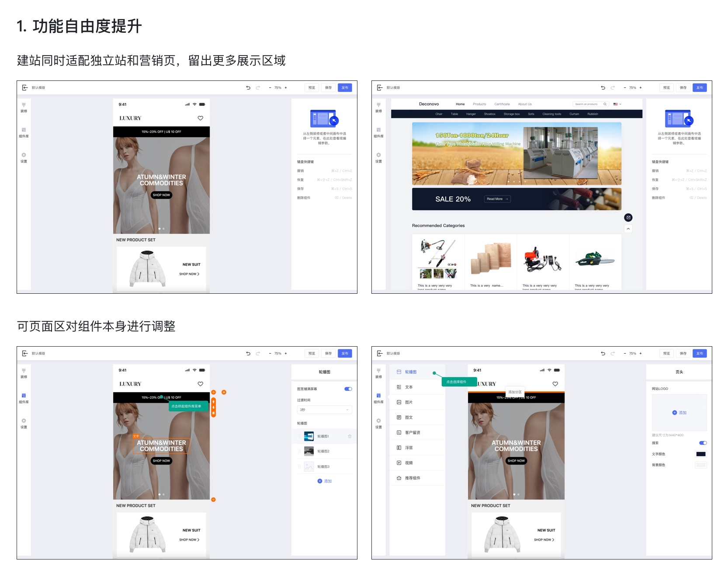Toggle the 图宽铺满屏幕 switch
This screenshot has width=728, height=577.
click(x=348, y=389)
